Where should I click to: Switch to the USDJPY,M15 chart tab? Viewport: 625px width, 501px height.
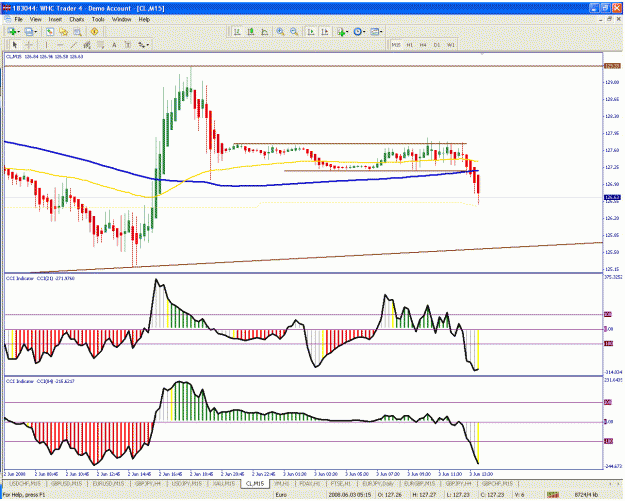click(187, 484)
